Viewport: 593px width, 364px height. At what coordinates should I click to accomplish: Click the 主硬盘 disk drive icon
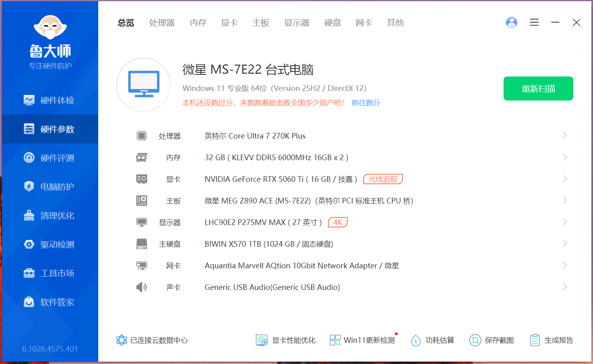coord(142,244)
